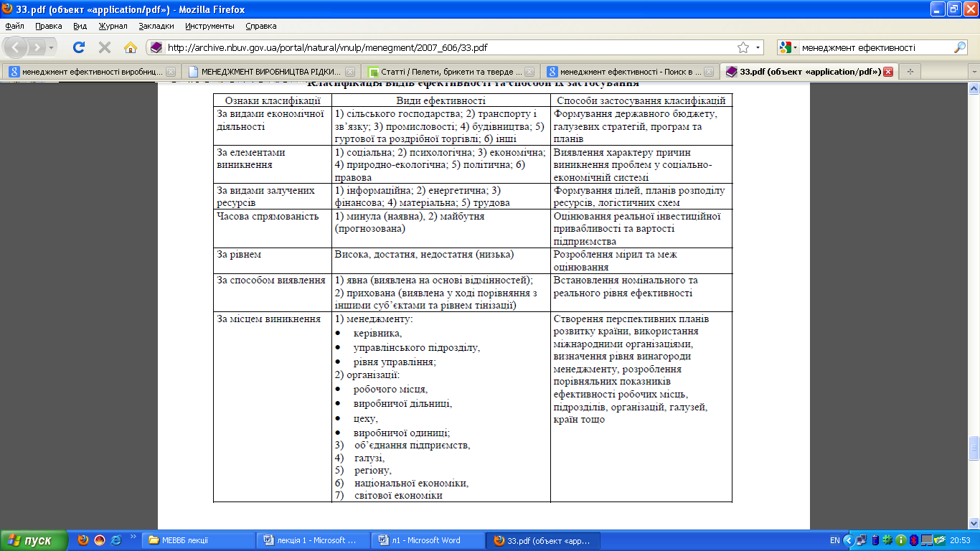Open the Вид menu
The image size is (980, 551).
pos(80,26)
